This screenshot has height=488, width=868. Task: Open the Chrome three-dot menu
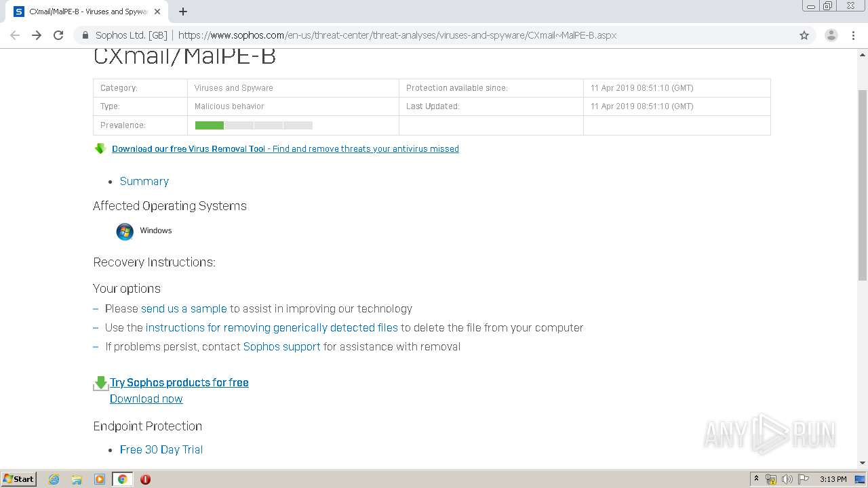coord(854,35)
